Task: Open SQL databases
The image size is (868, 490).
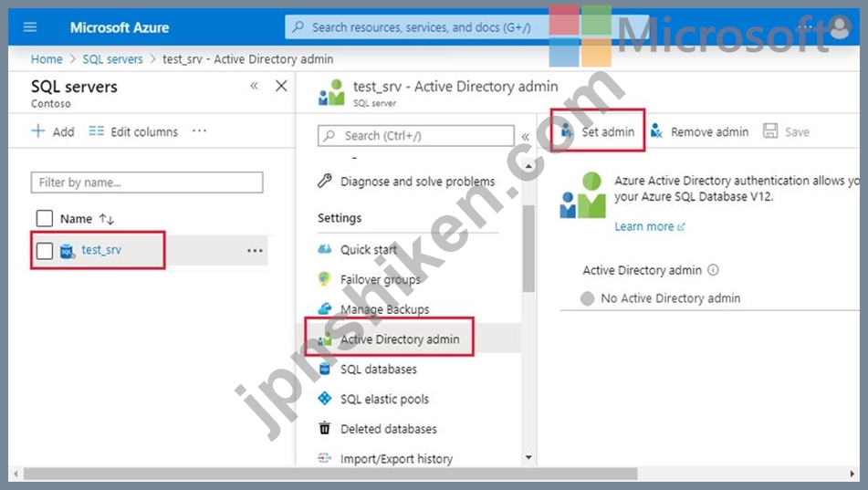Action: [x=379, y=369]
